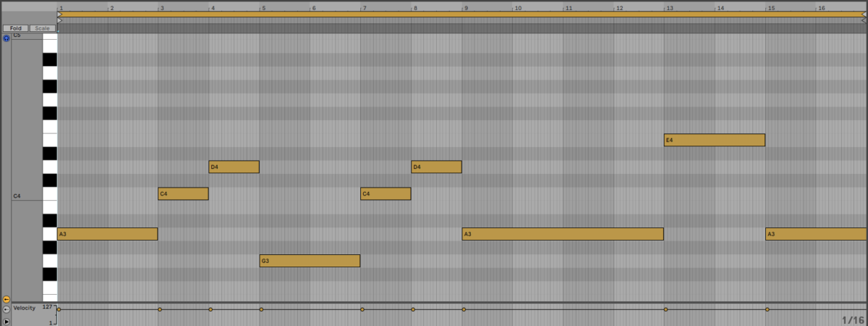Click the loop start marker at bar 1
The width and height of the screenshot is (868, 326).
pos(61,14)
